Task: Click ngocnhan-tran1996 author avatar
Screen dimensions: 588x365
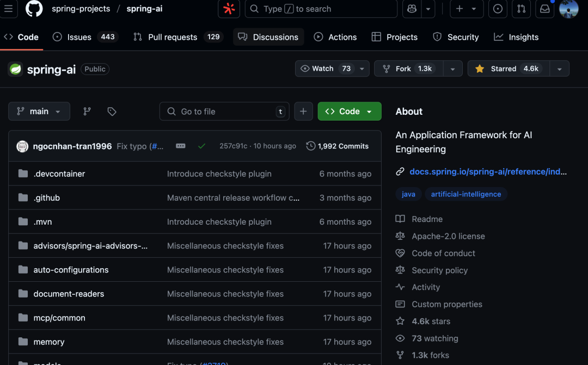Action: pyautogui.click(x=22, y=146)
